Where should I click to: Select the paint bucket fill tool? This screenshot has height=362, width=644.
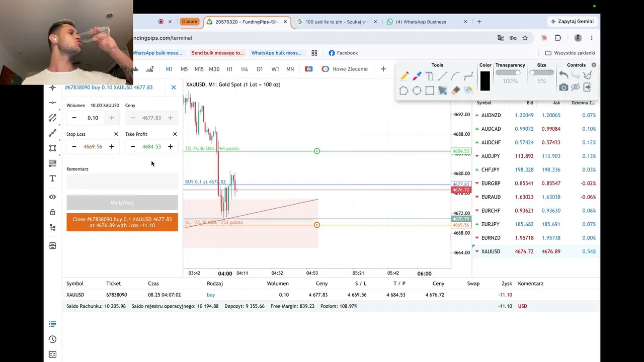pos(468,90)
